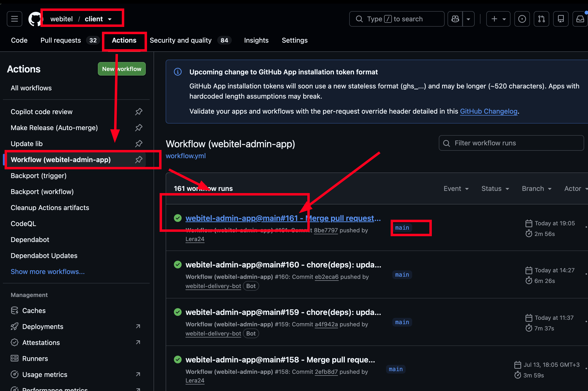The image size is (588, 391).
Task: Unpin Workflow (webitel-admin-app) pin icon
Action: pos(139,160)
